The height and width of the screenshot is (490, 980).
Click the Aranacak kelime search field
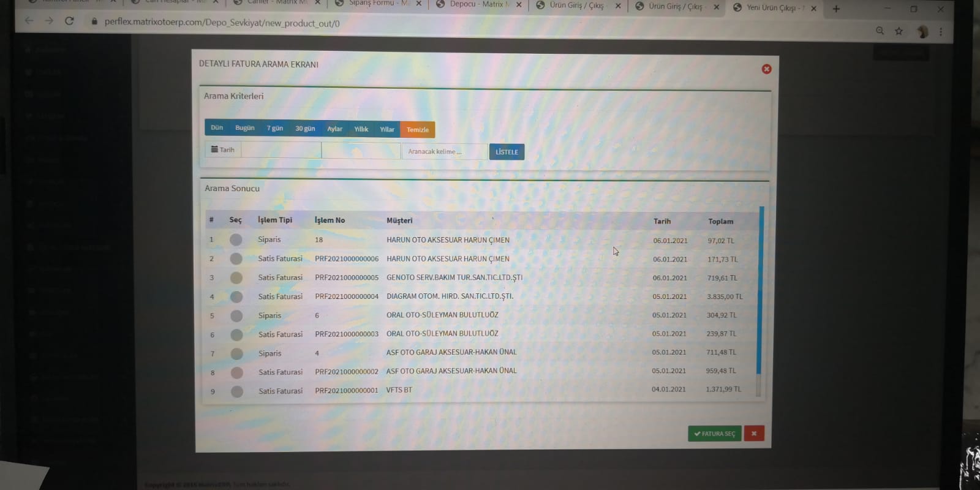[x=444, y=151]
